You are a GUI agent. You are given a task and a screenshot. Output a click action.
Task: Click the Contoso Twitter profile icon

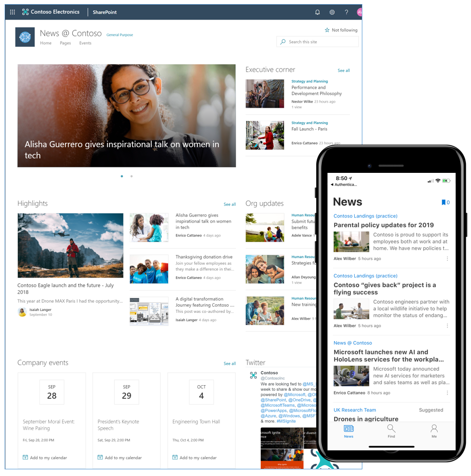click(x=252, y=376)
